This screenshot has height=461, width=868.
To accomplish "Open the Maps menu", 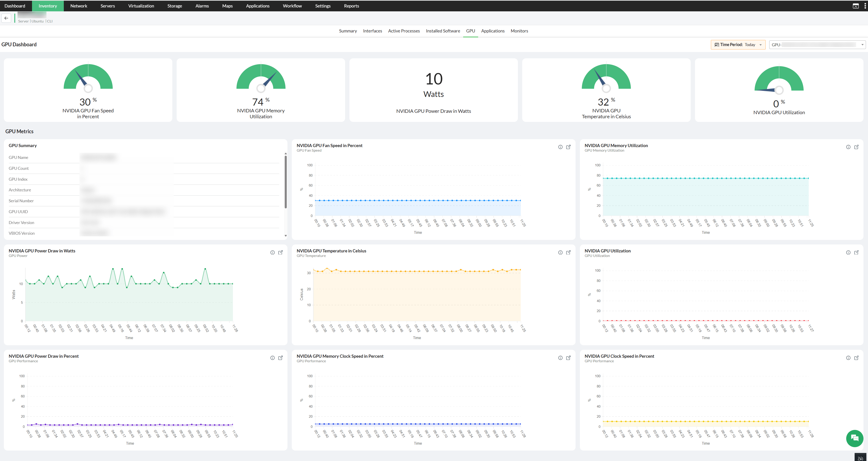I will point(228,6).
